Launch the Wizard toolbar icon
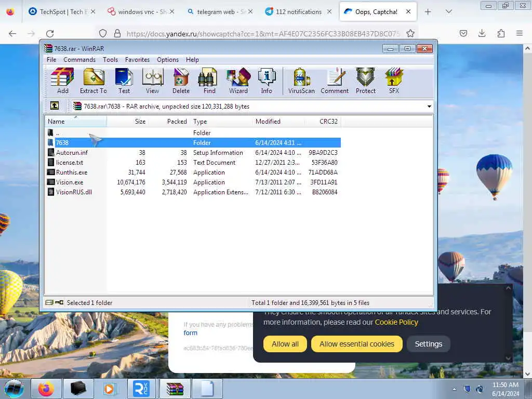Screen dimensions: 532x399 [x=238, y=81]
